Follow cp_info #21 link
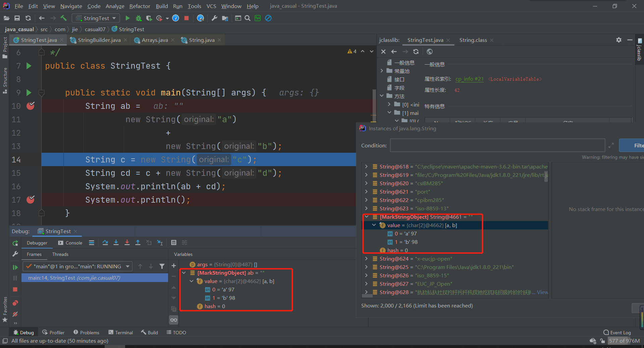Viewport: 644px width, 348px height. (x=469, y=79)
